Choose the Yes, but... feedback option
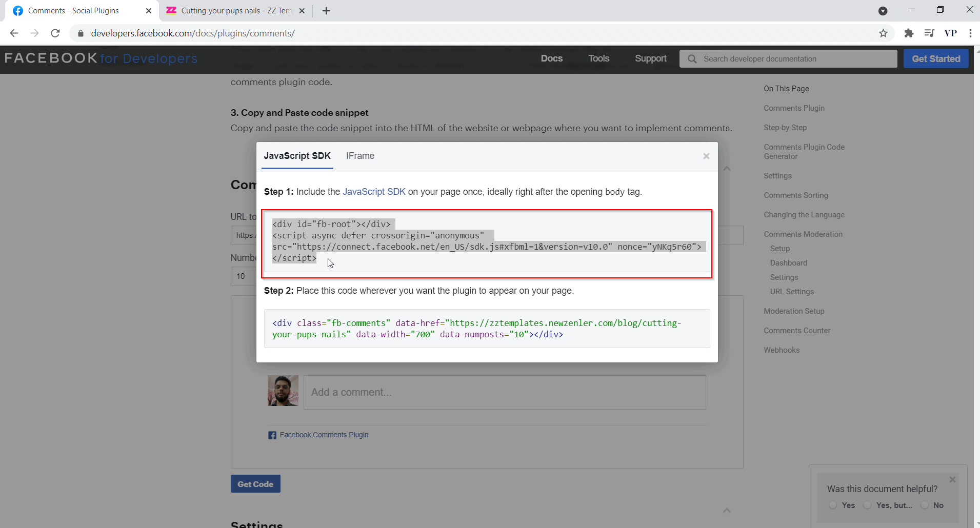This screenshot has width=980, height=528. coord(868,505)
